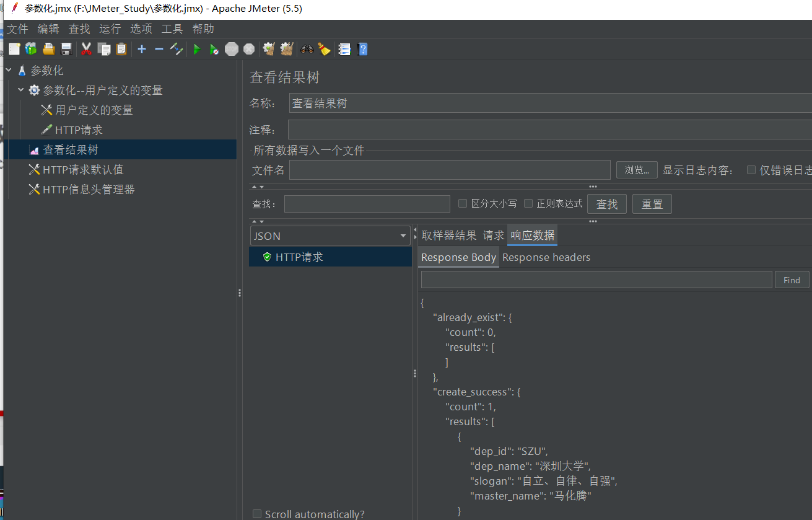Select HTTP信息头管理器 in the tree
This screenshot has height=520, width=812.
(89, 190)
